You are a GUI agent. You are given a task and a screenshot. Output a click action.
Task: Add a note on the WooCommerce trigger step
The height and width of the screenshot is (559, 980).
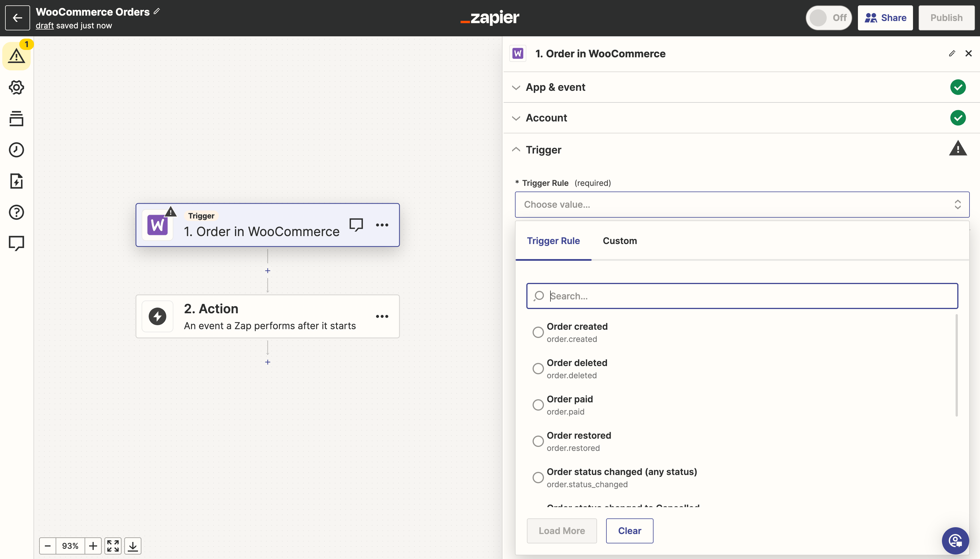tap(356, 225)
